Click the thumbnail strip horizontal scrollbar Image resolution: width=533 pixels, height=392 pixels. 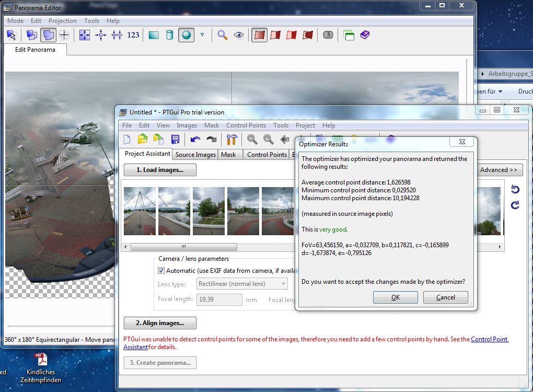(x=183, y=247)
